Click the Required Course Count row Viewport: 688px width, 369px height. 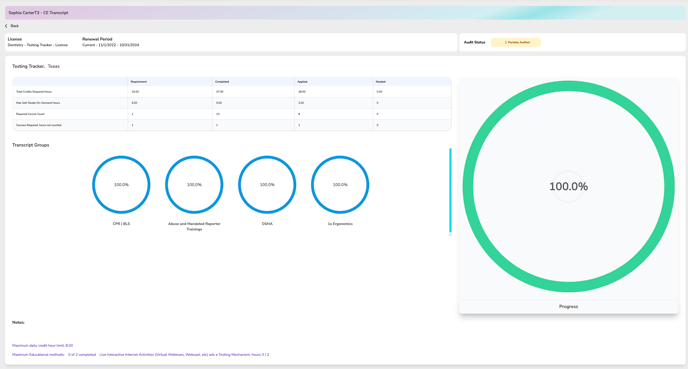tap(232, 114)
